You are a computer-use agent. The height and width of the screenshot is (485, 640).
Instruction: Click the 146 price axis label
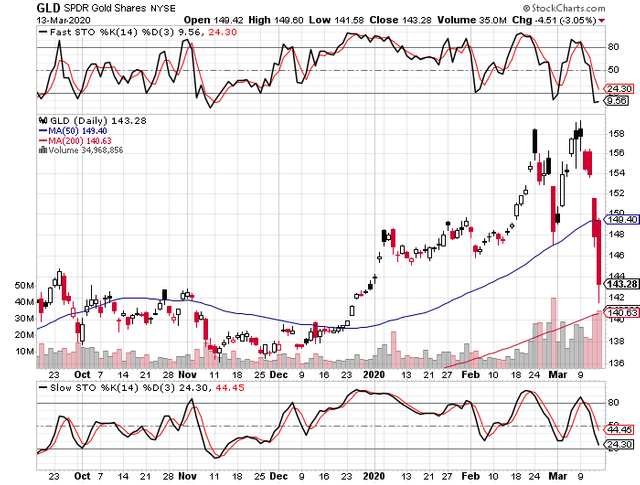coord(616,256)
